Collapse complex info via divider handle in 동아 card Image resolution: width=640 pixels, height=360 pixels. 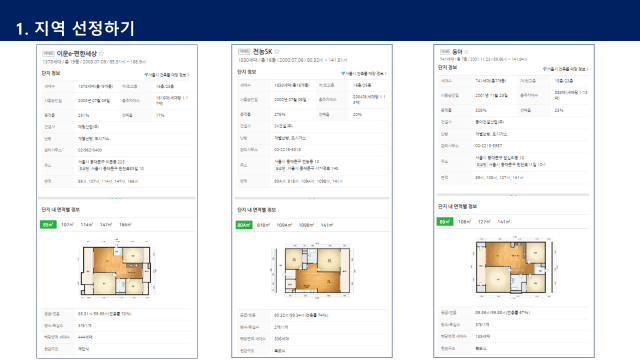click(x=513, y=195)
